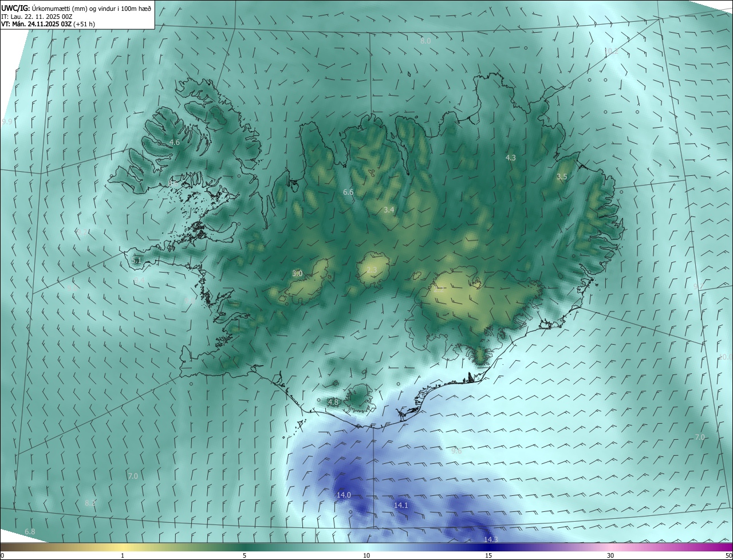Click the 9.2 value west of Iceland
The height and width of the screenshot is (560, 733).
pos(82,232)
